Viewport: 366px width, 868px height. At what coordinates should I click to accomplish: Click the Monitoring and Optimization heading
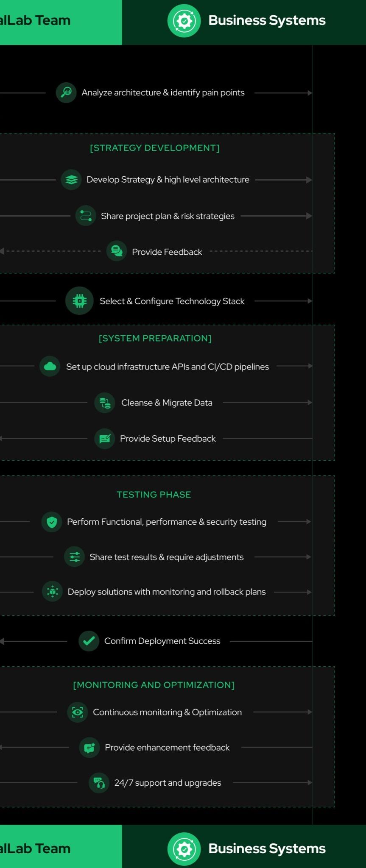click(154, 685)
